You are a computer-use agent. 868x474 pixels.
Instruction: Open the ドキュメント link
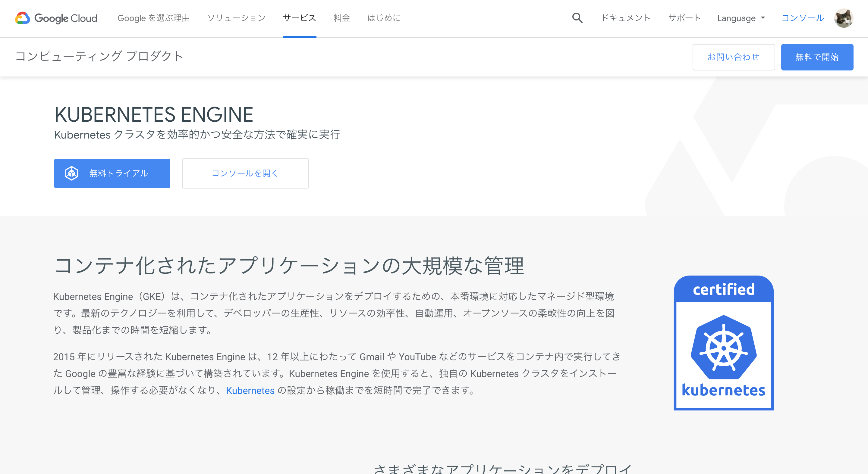[626, 18]
